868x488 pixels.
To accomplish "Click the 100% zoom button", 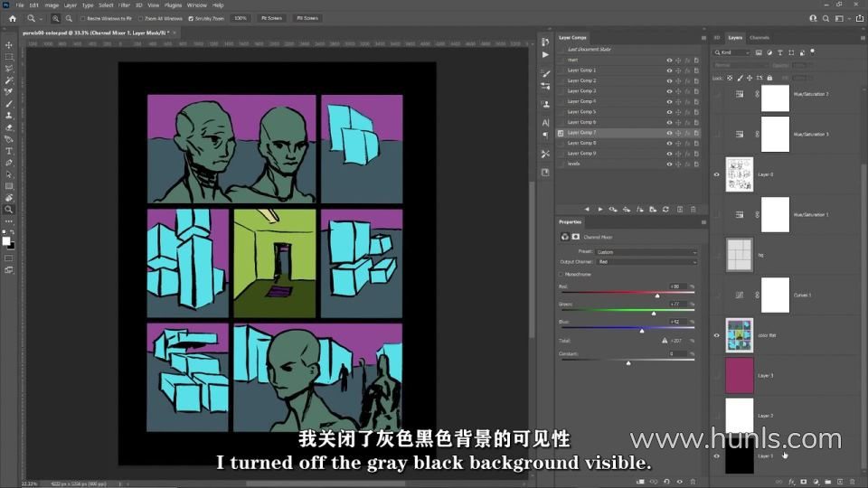I will [x=241, y=18].
